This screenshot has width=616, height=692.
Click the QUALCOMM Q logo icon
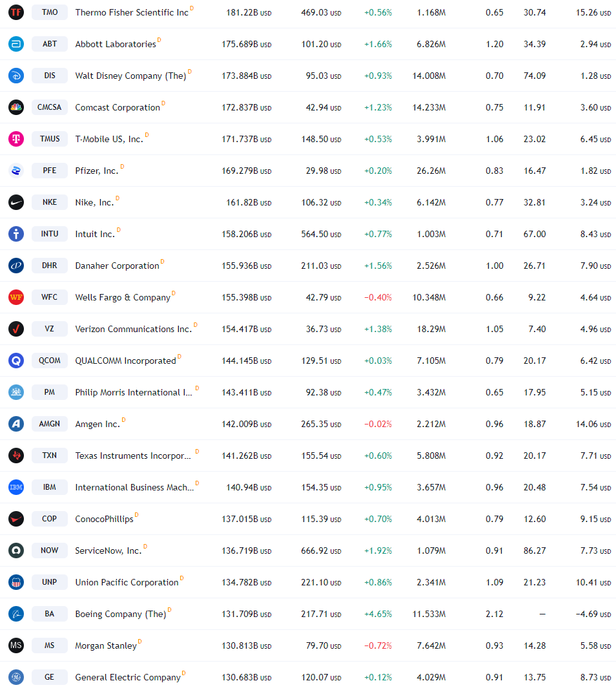16,361
